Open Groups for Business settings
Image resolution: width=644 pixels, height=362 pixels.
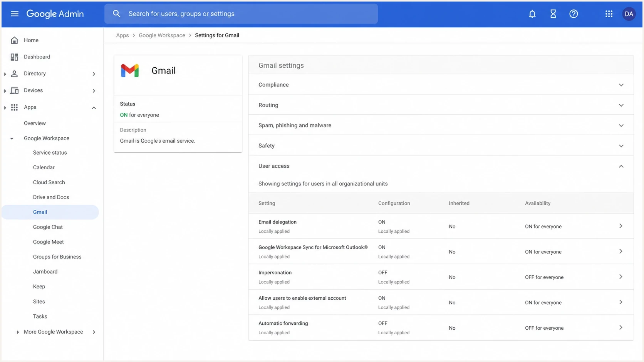coord(57,257)
